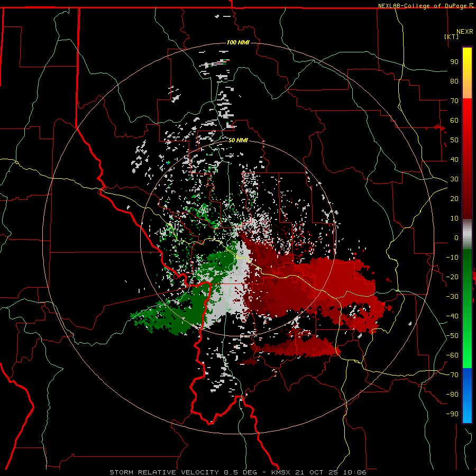This screenshot has width=476, height=476.
Task: Select the -50 scale value
Action: tap(452, 336)
